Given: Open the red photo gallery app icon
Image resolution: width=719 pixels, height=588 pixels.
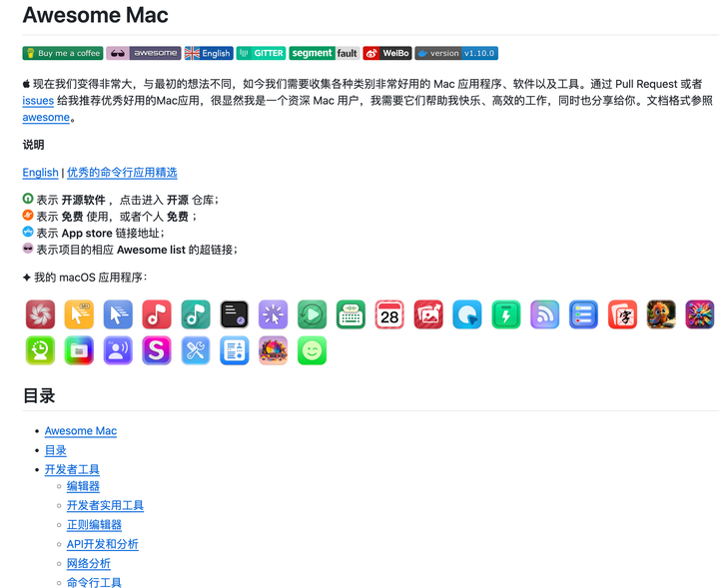Looking at the screenshot, I should (x=428, y=314).
